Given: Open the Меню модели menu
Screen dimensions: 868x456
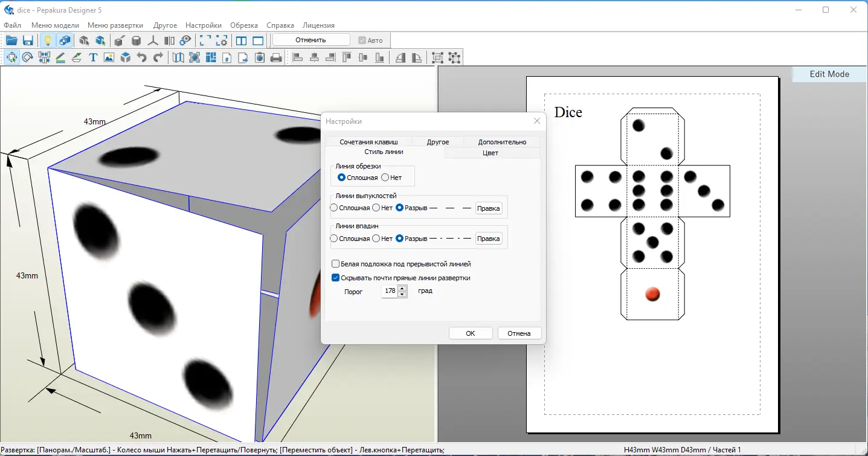Looking at the screenshot, I should point(55,25).
